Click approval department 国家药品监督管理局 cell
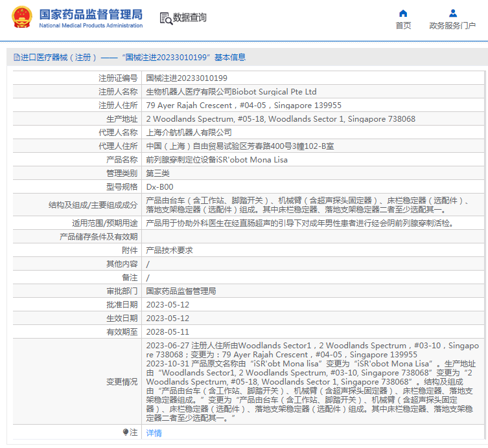The image size is (488, 448). 181,291
